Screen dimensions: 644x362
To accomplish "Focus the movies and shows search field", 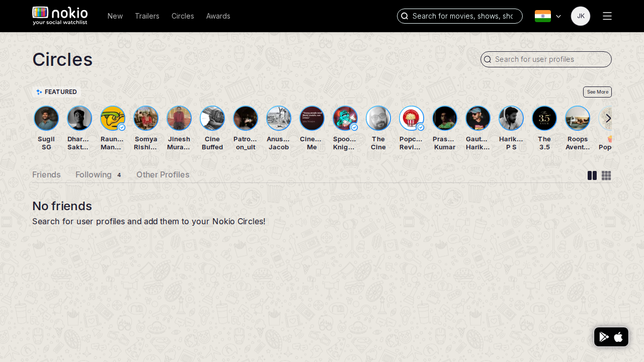I will point(460,16).
